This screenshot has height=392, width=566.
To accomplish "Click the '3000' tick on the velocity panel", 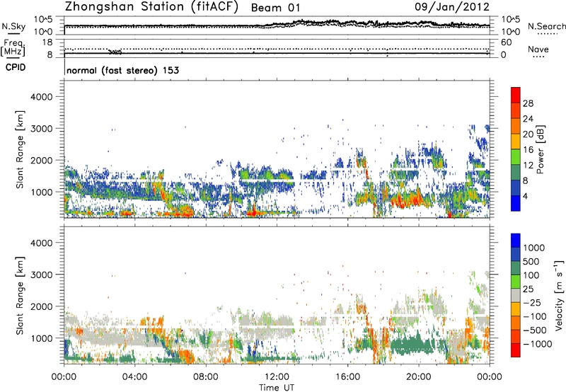I will tap(42, 275).
